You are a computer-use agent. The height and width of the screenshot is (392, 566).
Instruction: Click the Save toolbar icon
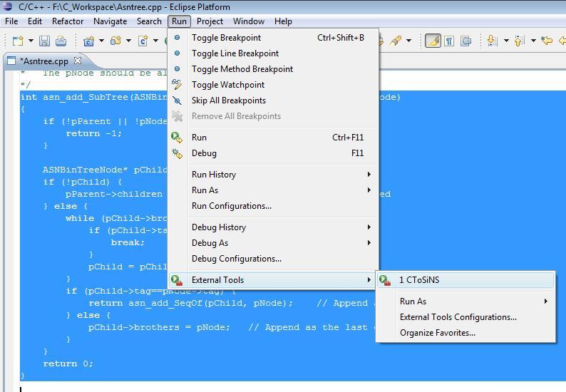44,41
